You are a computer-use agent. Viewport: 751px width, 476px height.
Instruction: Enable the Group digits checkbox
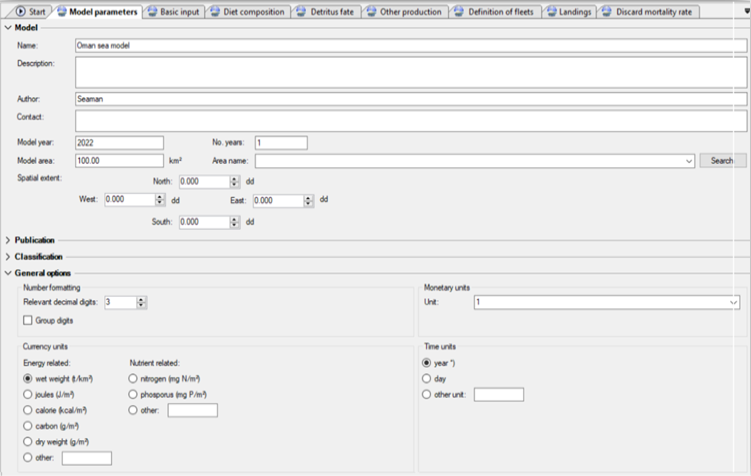(28, 320)
